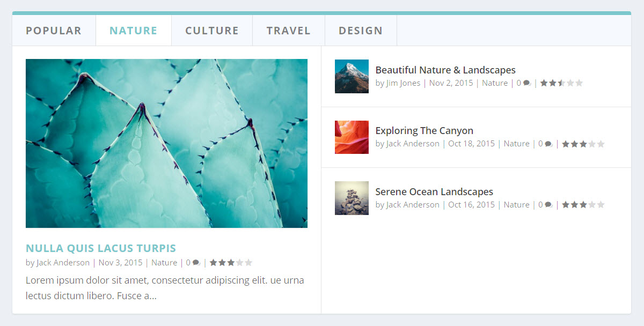Switch to the Culture tab

[212, 31]
